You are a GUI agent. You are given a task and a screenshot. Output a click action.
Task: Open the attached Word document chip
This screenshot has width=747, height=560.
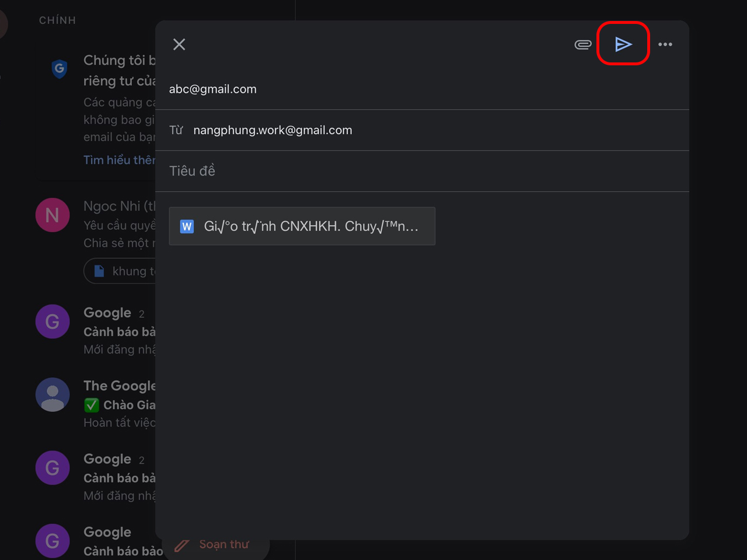[x=302, y=226]
